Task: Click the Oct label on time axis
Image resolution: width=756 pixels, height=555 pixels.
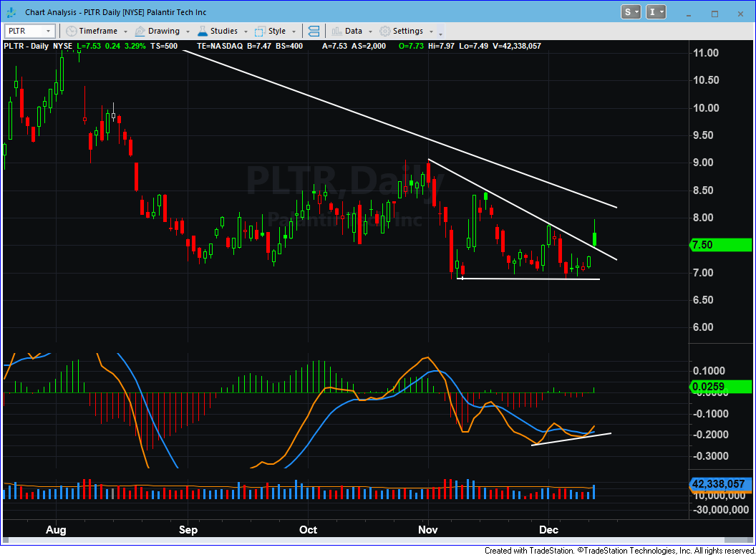Action: [x=308, y=530]
